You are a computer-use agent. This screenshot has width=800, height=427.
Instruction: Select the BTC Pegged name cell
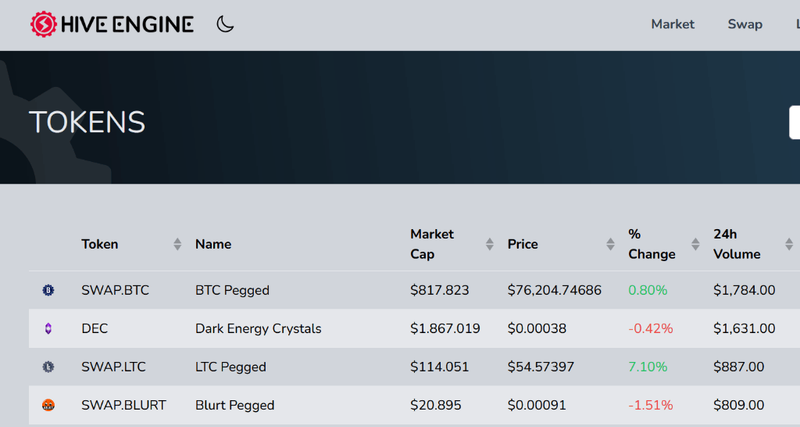tap(232, 290)
